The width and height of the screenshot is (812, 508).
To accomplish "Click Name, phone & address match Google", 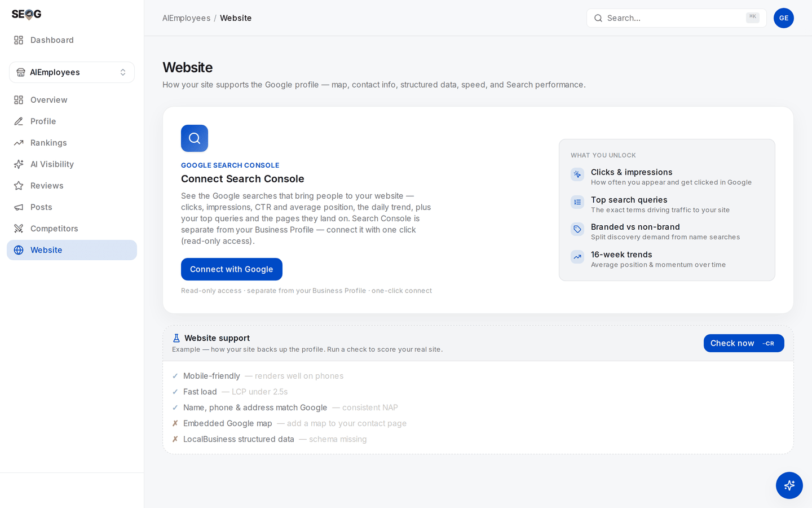I will [x=255, y=408].
